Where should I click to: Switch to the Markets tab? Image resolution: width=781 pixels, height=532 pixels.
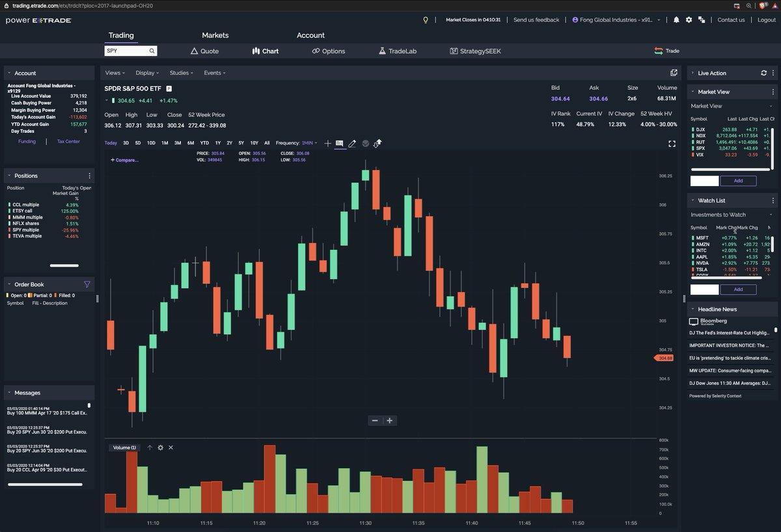pos(215,35)
